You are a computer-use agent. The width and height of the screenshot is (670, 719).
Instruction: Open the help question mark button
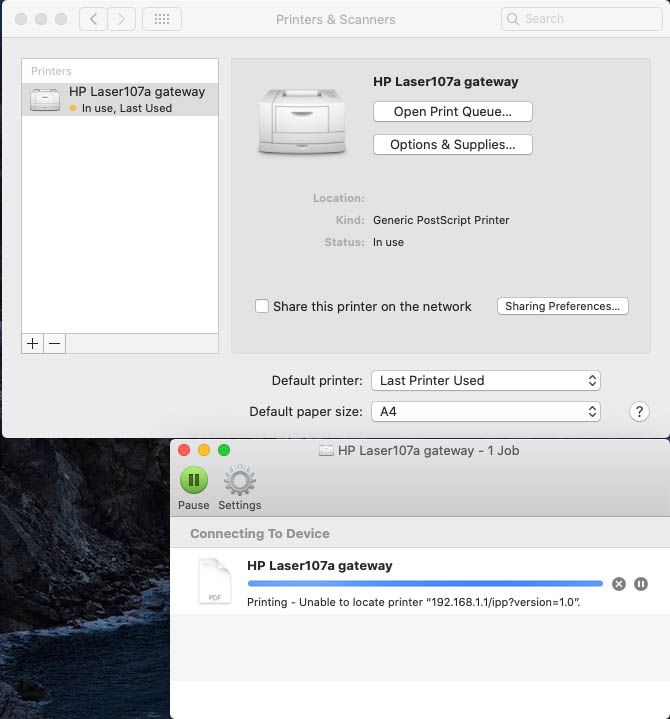tap(640, 412)
